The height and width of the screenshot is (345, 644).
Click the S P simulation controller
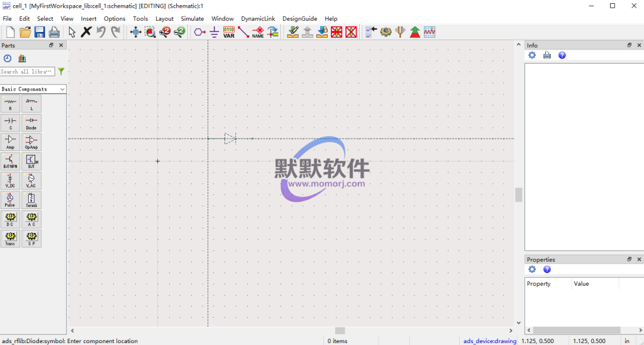pos(31,239)
